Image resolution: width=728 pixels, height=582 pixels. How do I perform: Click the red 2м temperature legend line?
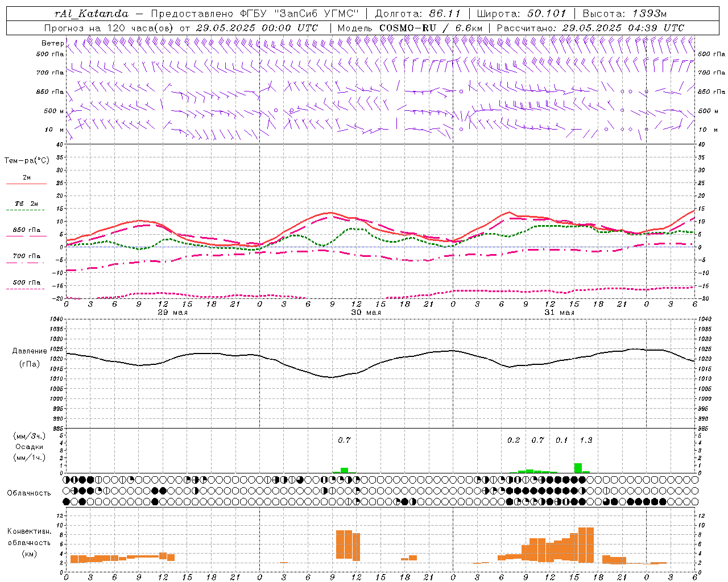pos(26,184)
